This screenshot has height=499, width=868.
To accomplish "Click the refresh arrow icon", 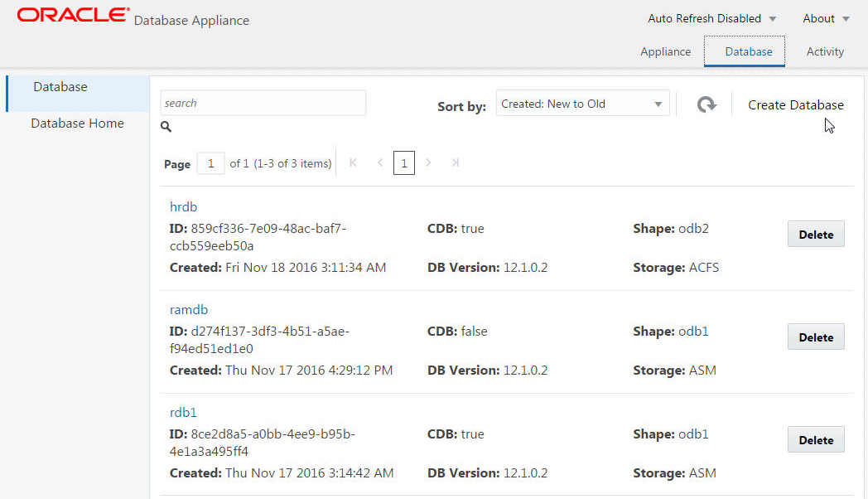I will pyautogui.click(x=706, y=104).
